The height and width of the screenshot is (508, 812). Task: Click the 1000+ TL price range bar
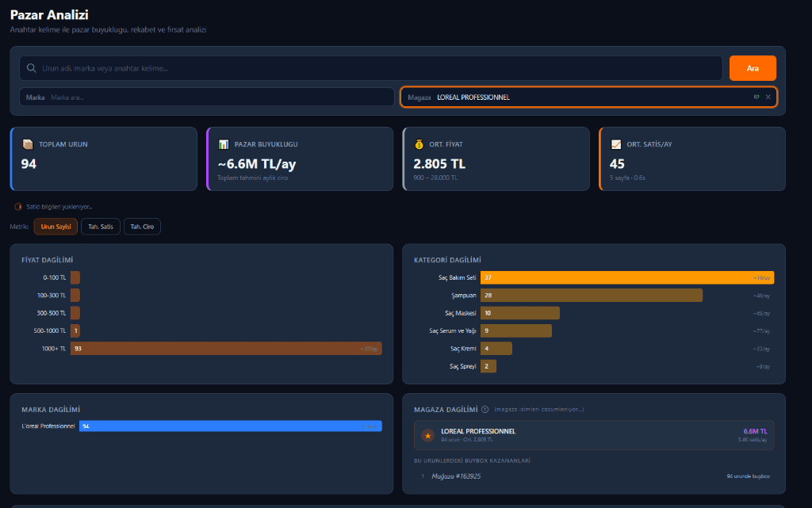226,349
